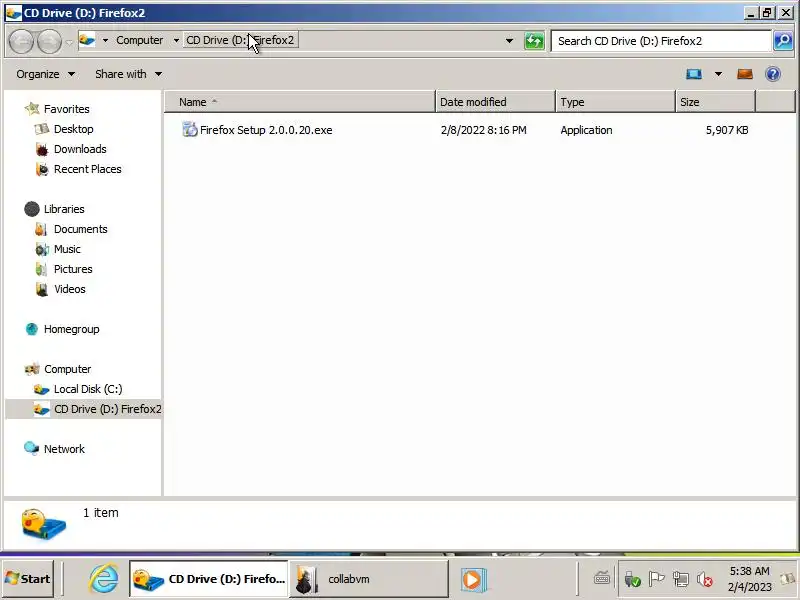This screenshot has height=600, width=800.
Task: Sort by Type column header
Action: pos(616,102)
